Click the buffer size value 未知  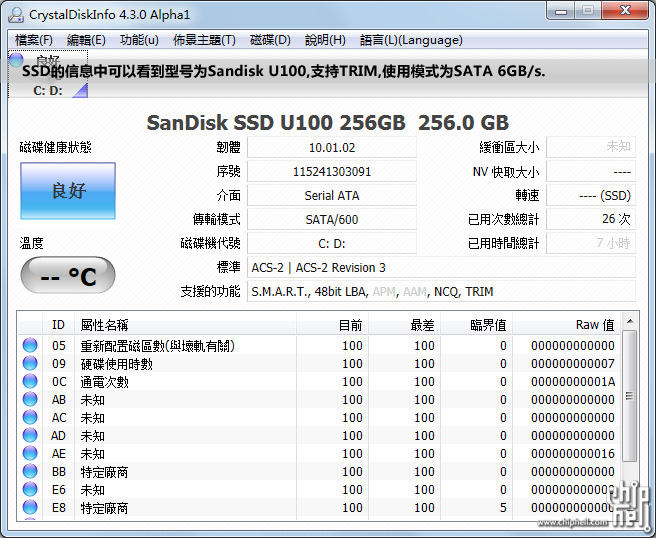[591, 147]
